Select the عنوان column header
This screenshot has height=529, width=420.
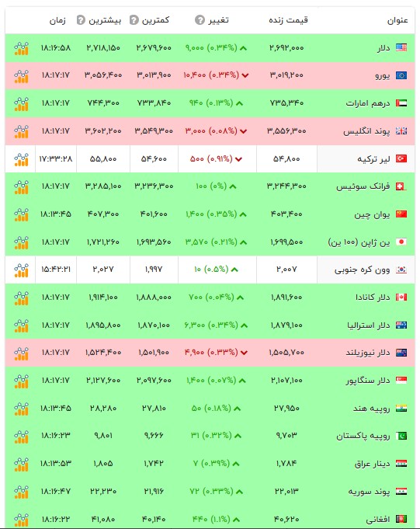coord(397,20)
